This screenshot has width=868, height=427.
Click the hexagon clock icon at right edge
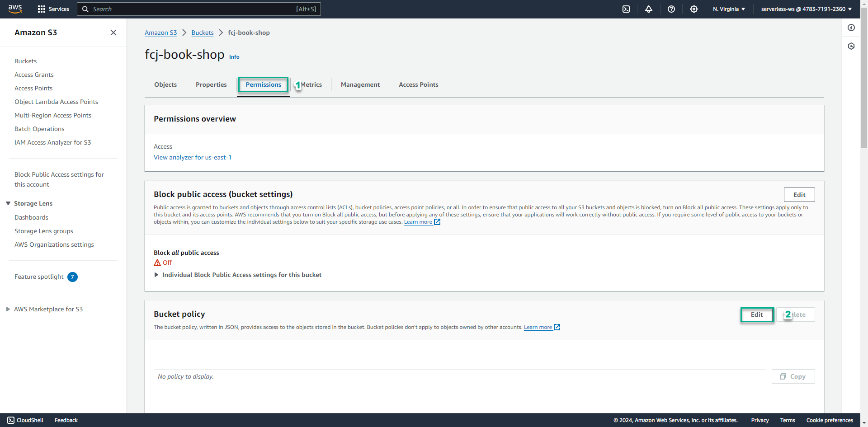tap(851, 46)
